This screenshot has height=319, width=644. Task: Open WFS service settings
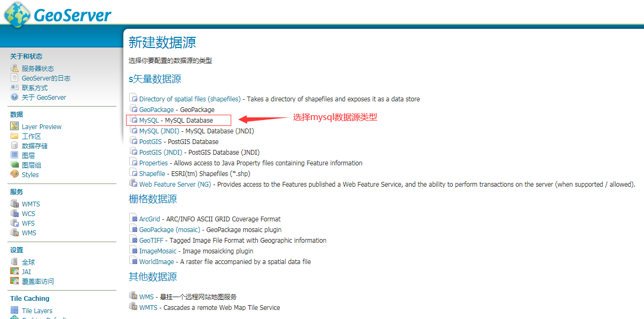(x=28, y=223)
